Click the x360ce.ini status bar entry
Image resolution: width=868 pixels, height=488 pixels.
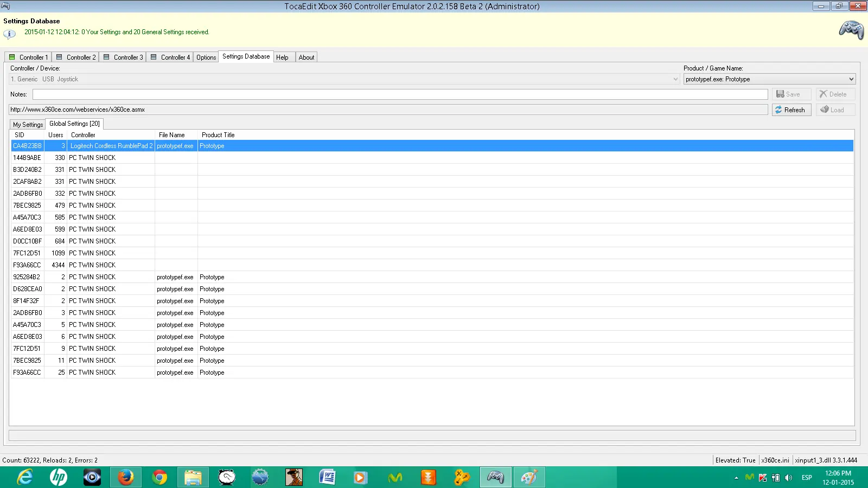point(775,460)
